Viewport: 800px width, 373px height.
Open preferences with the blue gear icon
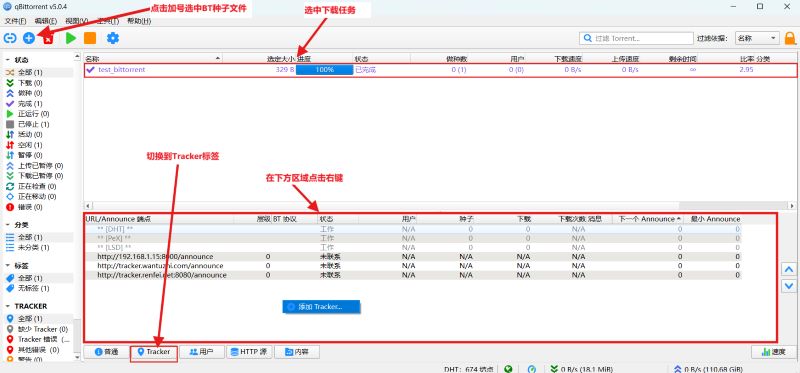pos(113,38)
